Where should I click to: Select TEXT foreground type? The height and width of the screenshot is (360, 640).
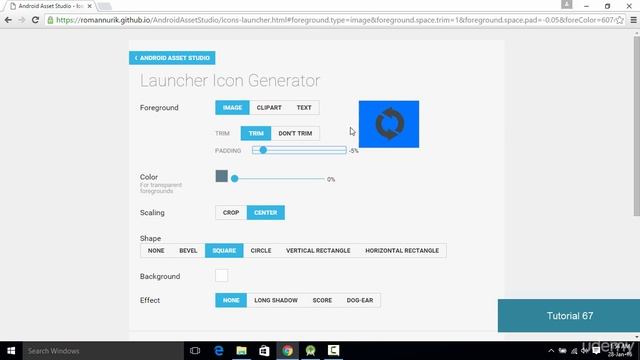pyautogui.click(x=304, y=108)
